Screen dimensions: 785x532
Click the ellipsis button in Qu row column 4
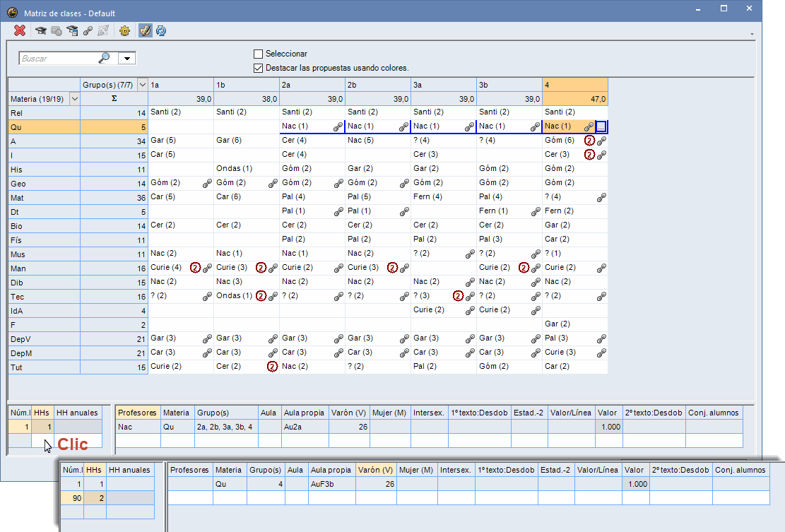(601, 126)
